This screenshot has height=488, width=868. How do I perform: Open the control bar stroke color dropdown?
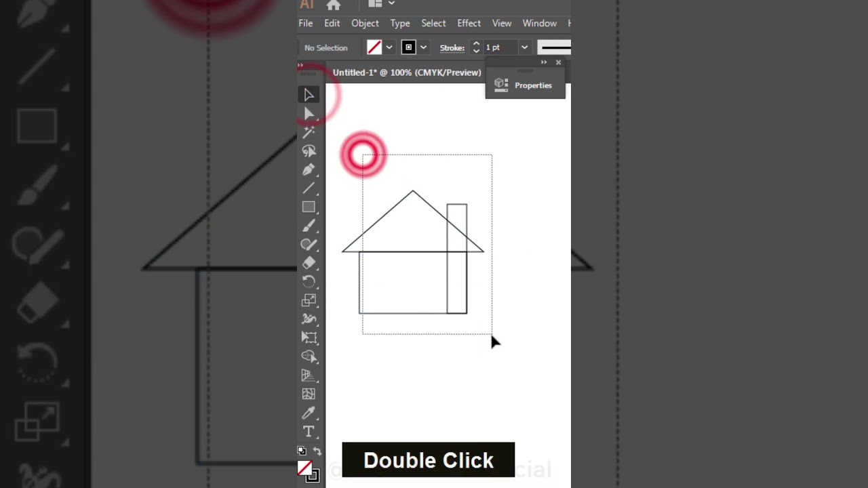click(423, 47)
